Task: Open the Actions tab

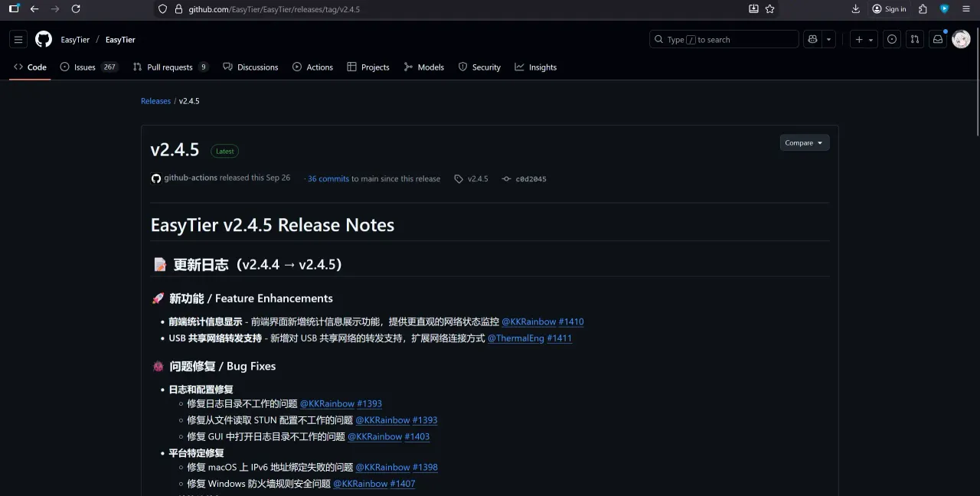Action: pyautogui.click(x=312, y=67)
